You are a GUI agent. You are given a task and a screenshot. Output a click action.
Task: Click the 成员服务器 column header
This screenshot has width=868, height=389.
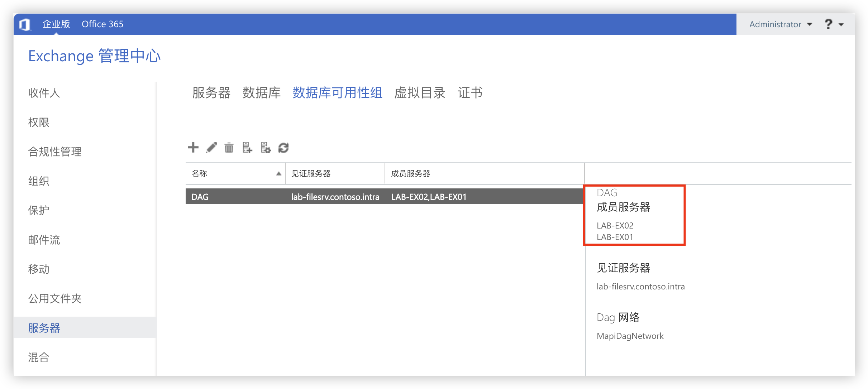(x=485, y=173)
